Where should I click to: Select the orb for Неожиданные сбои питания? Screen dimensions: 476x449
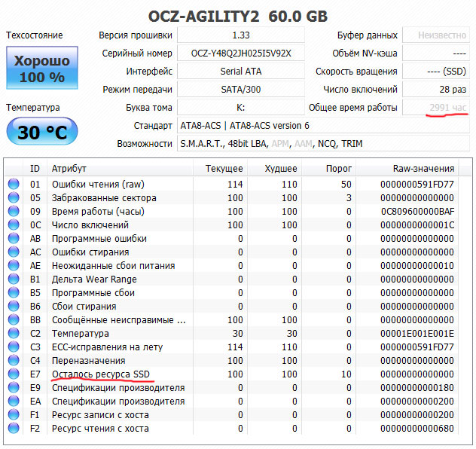click(14, 265)
